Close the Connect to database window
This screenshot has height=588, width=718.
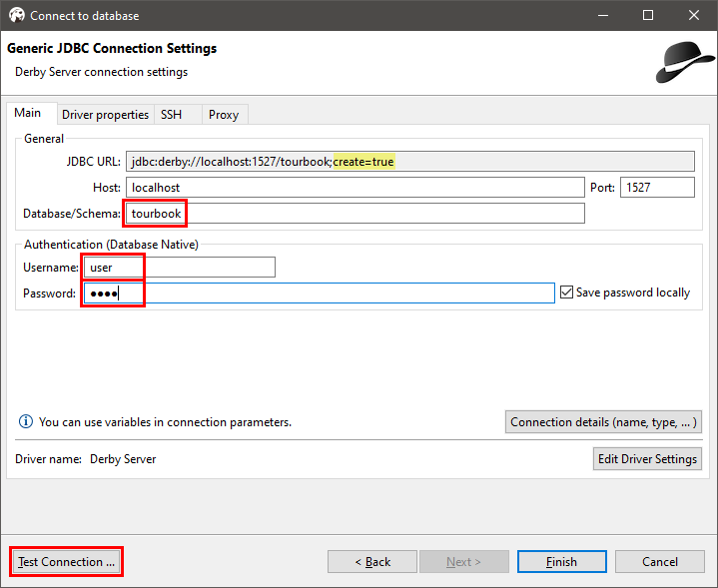[694, 15]
